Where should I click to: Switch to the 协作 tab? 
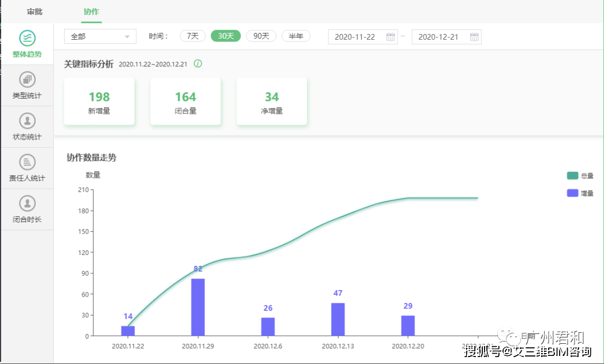91,12
